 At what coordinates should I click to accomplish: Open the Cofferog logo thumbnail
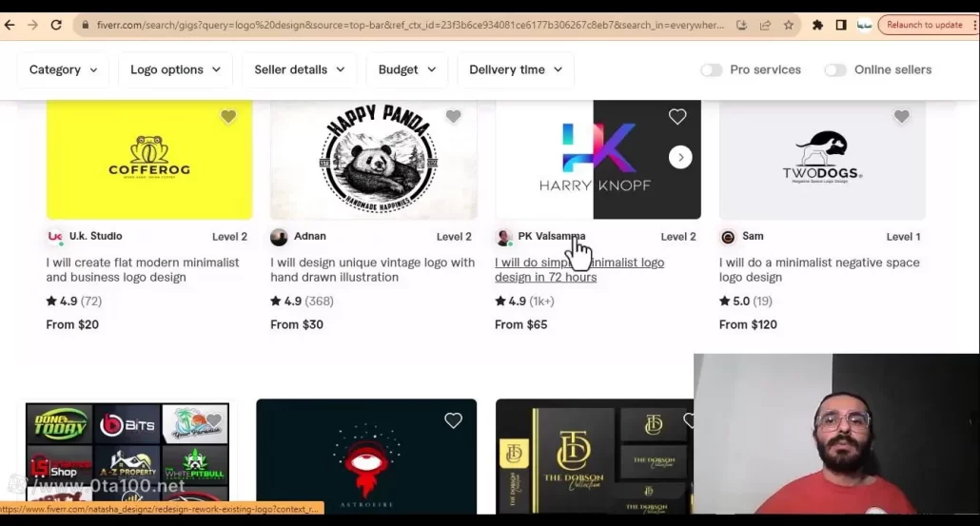pyautogui.click(x=149, y=159)
